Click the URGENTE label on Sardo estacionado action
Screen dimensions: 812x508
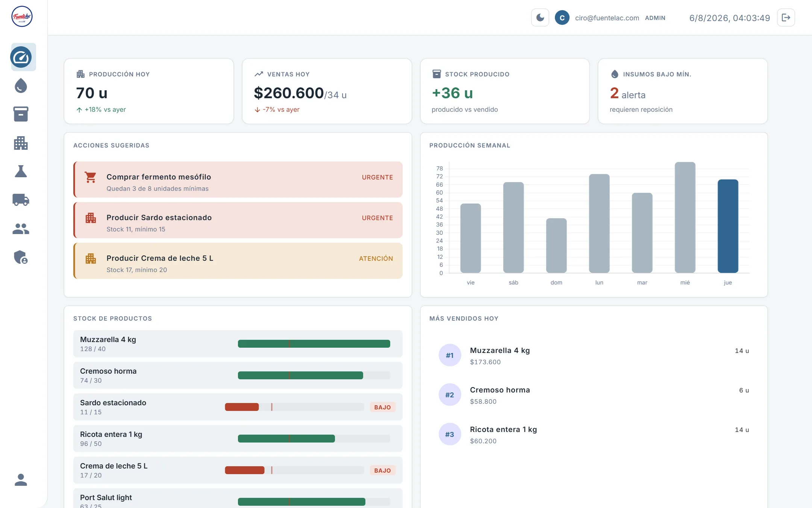pyautogui.click(x=377, y=218)
